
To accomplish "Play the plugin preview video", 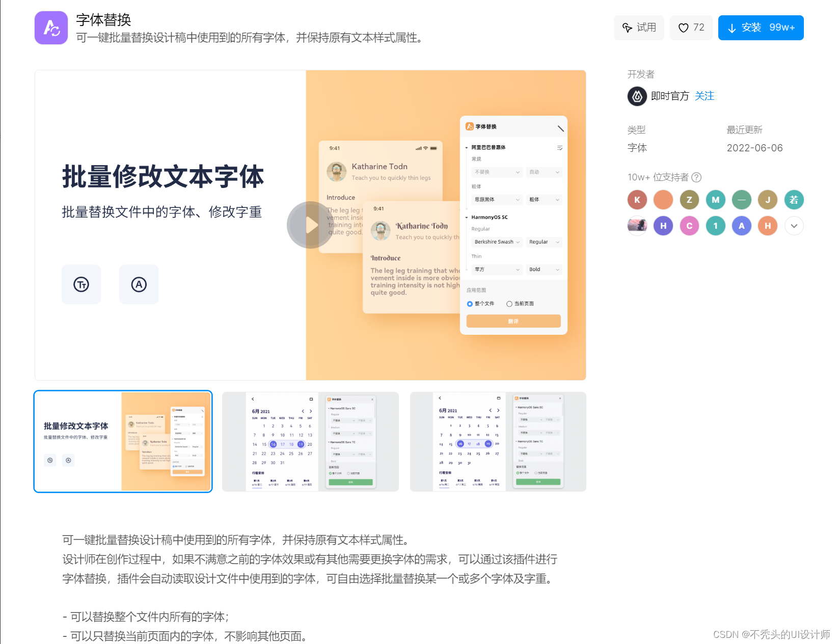I will (310, 225).
